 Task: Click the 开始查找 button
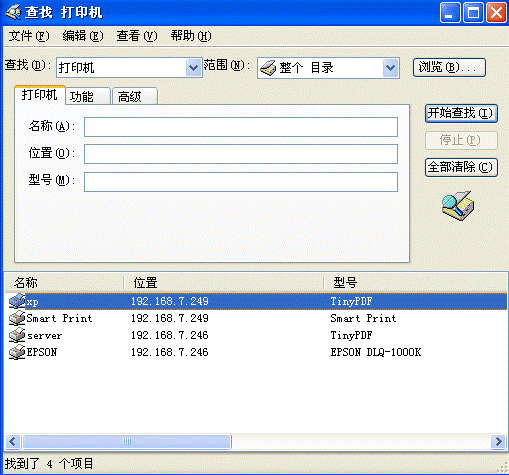coord(461,113)
